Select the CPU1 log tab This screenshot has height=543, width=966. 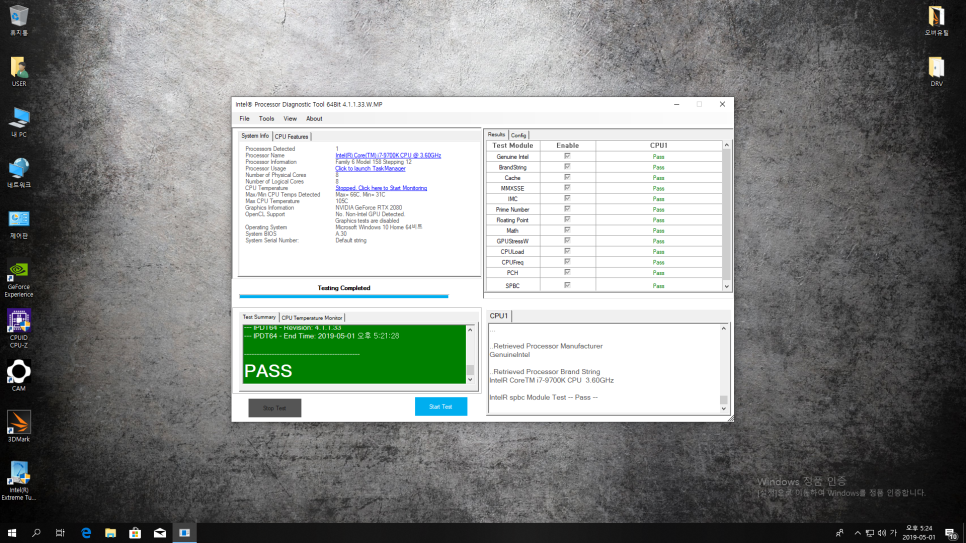point(499,316)
